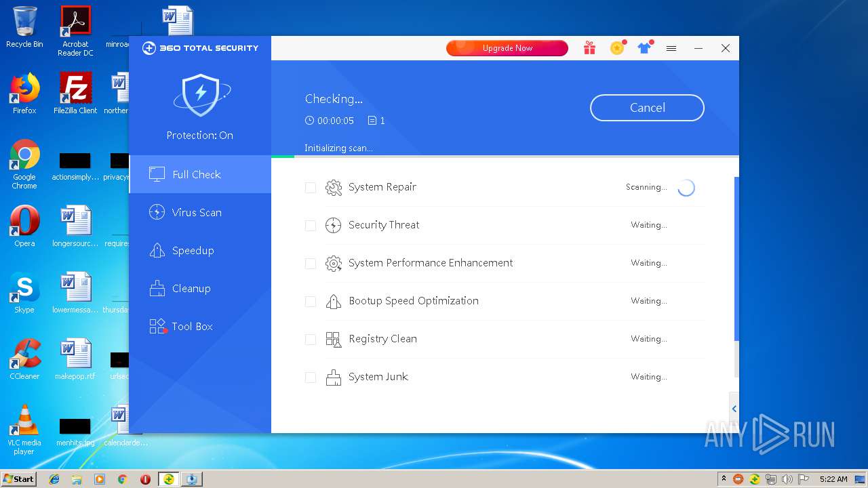Screen dimensions: 868x488
Task: Open lowermessa document on desktop
Action: click(75, 293)
